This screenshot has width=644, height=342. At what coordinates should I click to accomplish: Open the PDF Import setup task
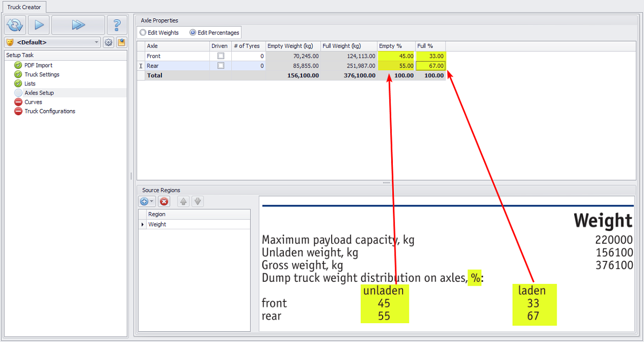point(38,66)
